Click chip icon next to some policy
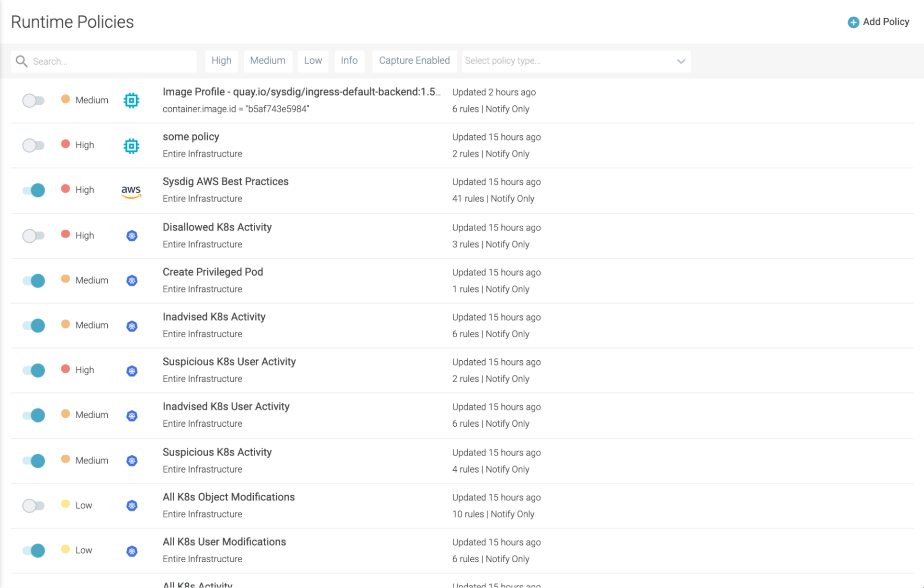The height and width of the screenshot is (588, 924). tap(131, 146)
